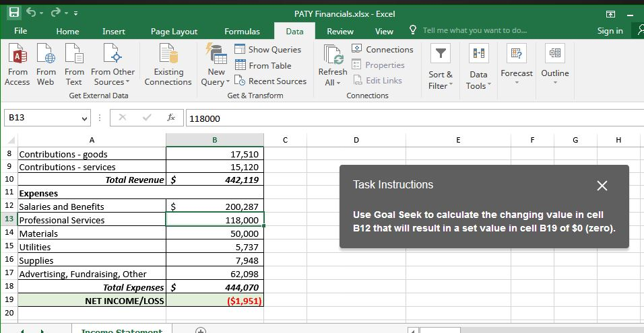
Task: Open the Forecast dropdown
Action: [517, 65]
